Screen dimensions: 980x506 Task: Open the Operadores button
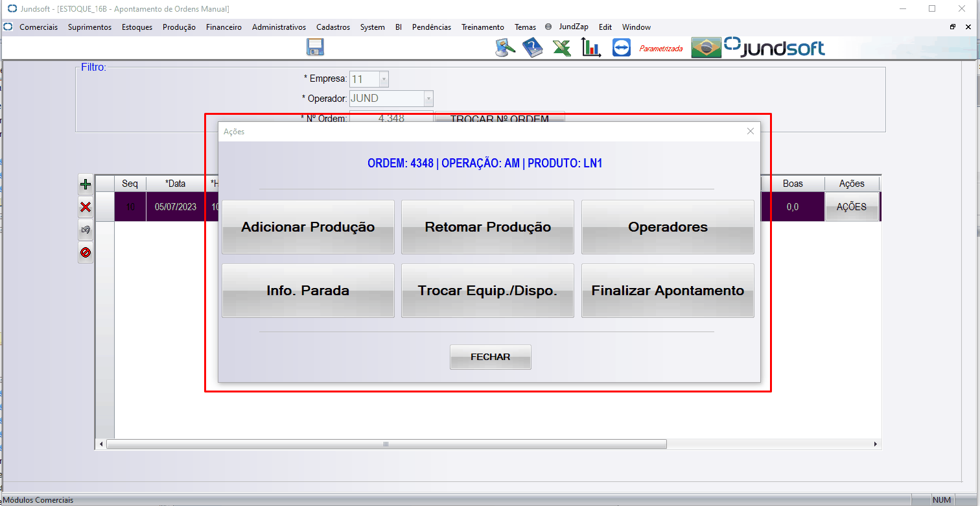[x=668, y=227]
